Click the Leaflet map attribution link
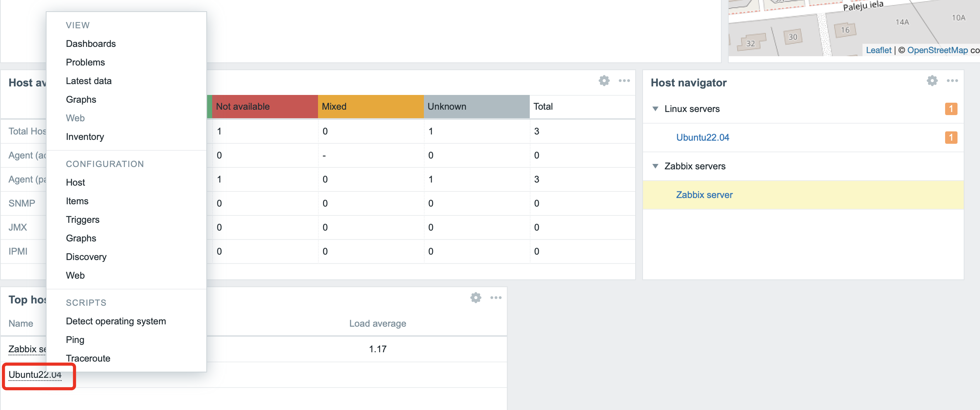The height and width of the screenshot is (410, 980). 878,50
